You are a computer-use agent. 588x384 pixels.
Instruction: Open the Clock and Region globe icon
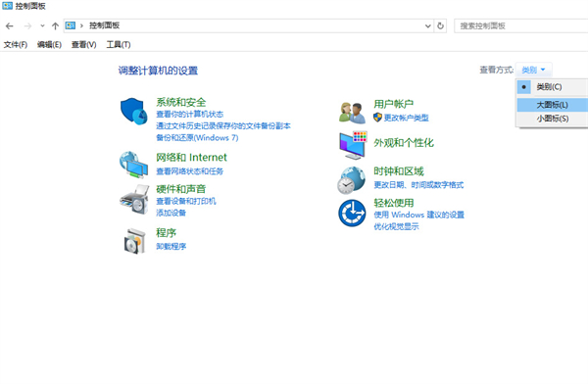click(351, 180)
